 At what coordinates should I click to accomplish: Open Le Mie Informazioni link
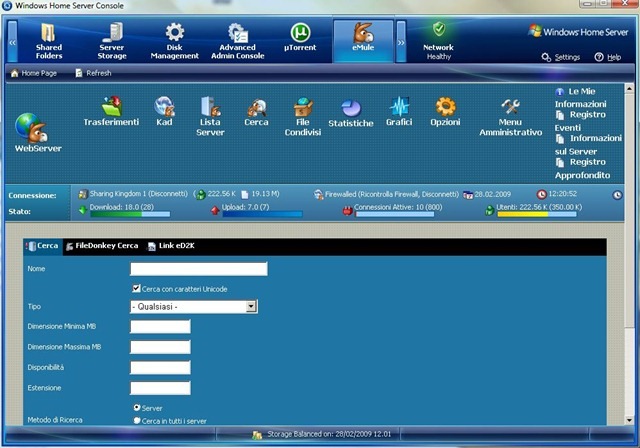pyautogui.click(x=580, y=98)
